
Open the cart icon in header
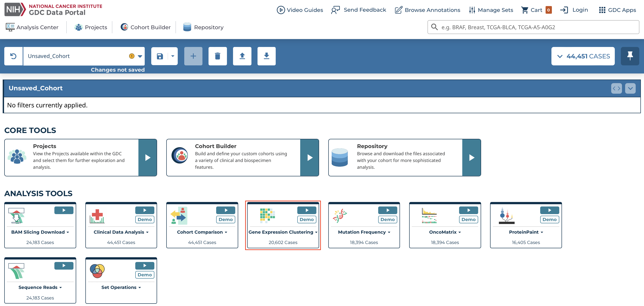525,10
